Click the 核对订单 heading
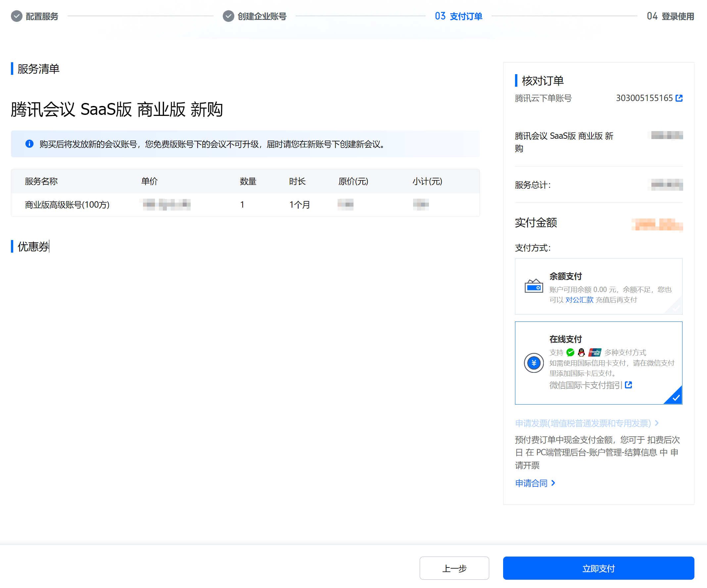The width and height of the screenshot is (707, 588). (x=542, y=80)
